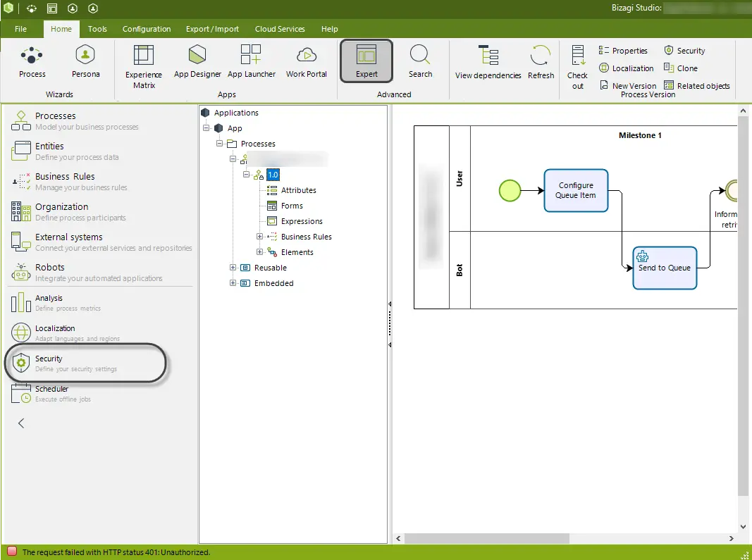
Task: Create a New Version of the process
Action: click(628, 85)
